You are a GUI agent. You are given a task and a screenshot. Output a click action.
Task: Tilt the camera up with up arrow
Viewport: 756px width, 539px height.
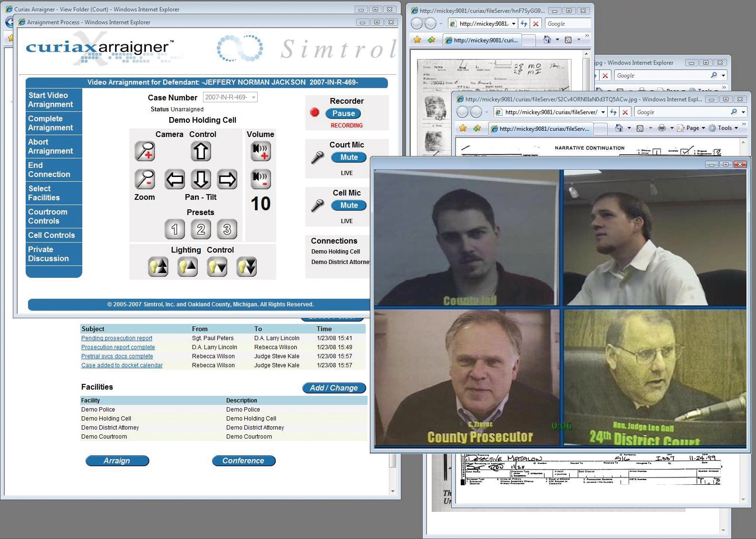(x=201, y=151)
